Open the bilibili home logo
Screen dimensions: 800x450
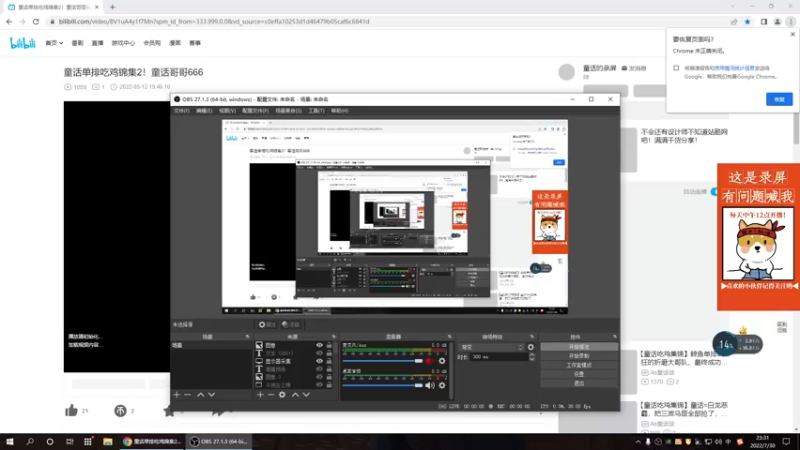point(23,43)
